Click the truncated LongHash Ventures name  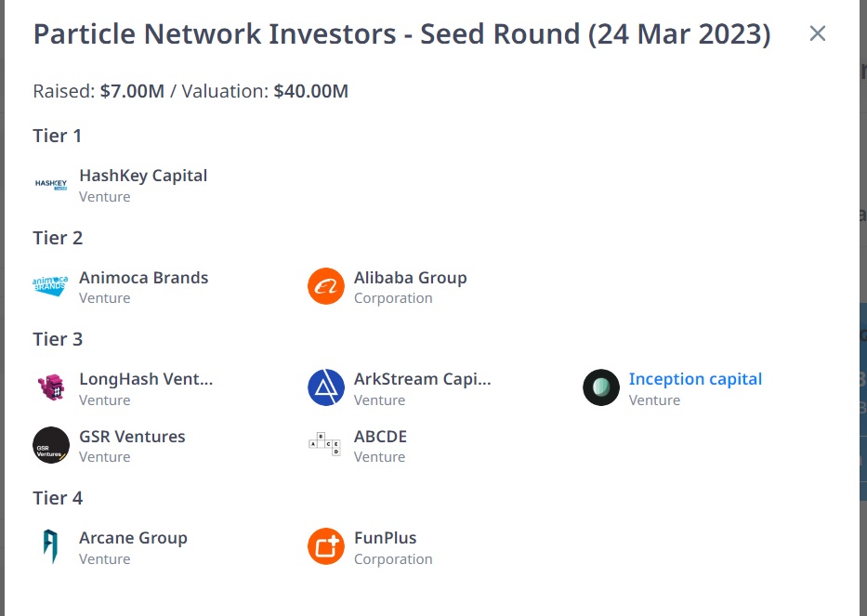(x=146, y=379)
